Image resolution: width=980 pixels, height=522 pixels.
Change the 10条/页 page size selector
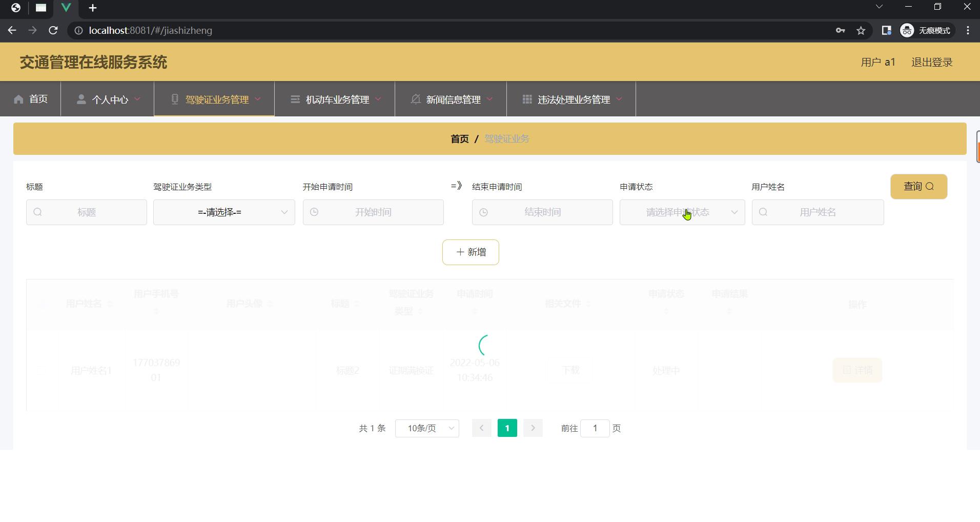pyautogui.click(x=426, y=428)
